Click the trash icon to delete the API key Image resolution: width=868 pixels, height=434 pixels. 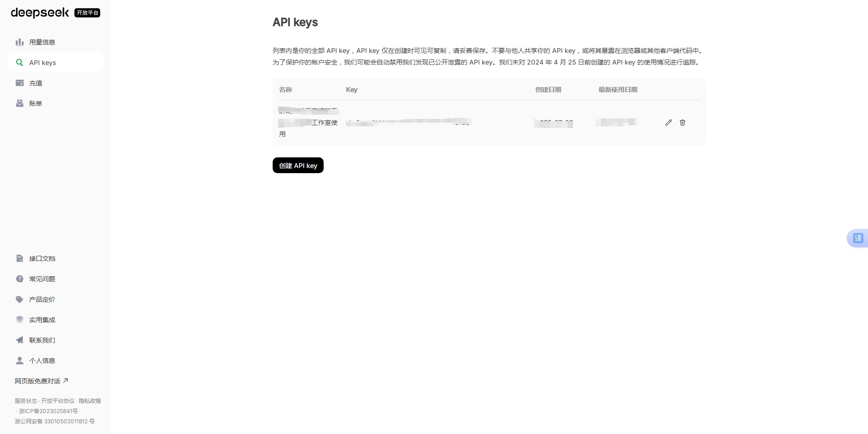683,123
